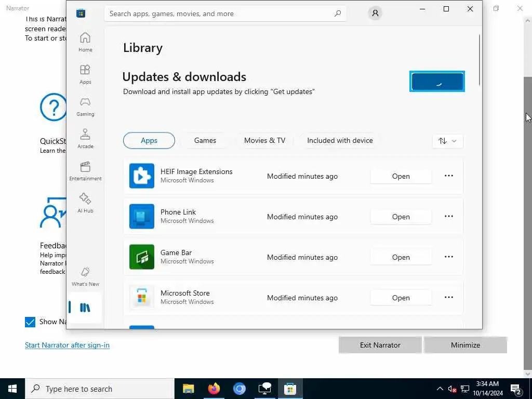The height and width of the screenshot is (399, 532).
Task: Open more options for HEIF Image Extensions
Action: click(448, 176)
